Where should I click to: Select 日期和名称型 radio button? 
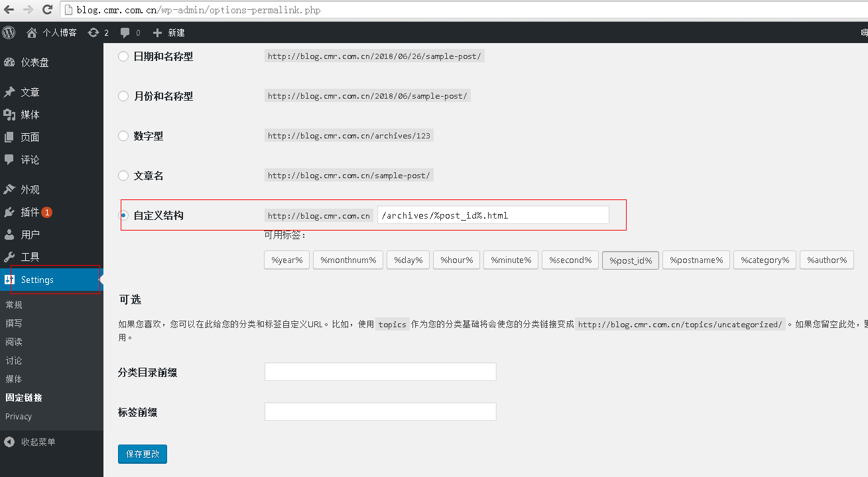[123, 56]
